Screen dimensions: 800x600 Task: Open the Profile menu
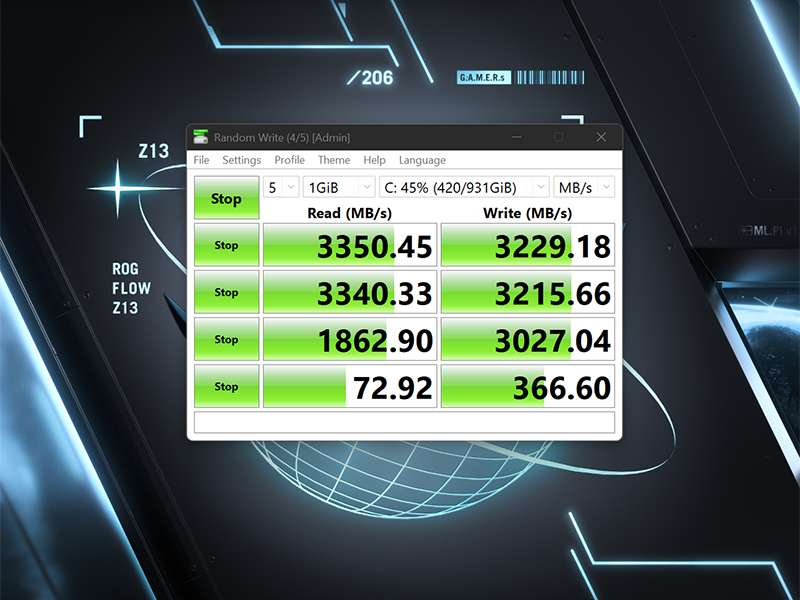(x=289, y=160)
